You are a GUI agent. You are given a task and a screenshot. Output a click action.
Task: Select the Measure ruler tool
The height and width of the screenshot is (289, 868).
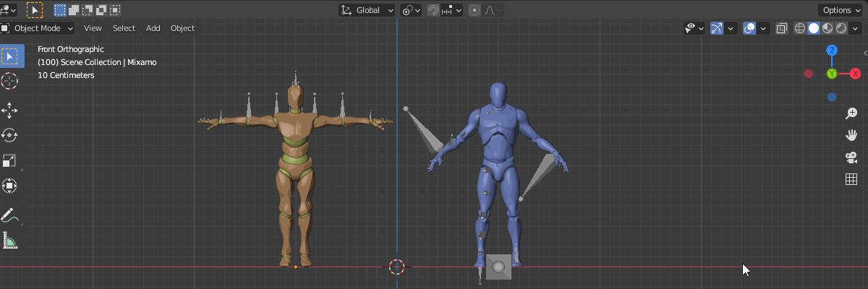pos(10,241)
